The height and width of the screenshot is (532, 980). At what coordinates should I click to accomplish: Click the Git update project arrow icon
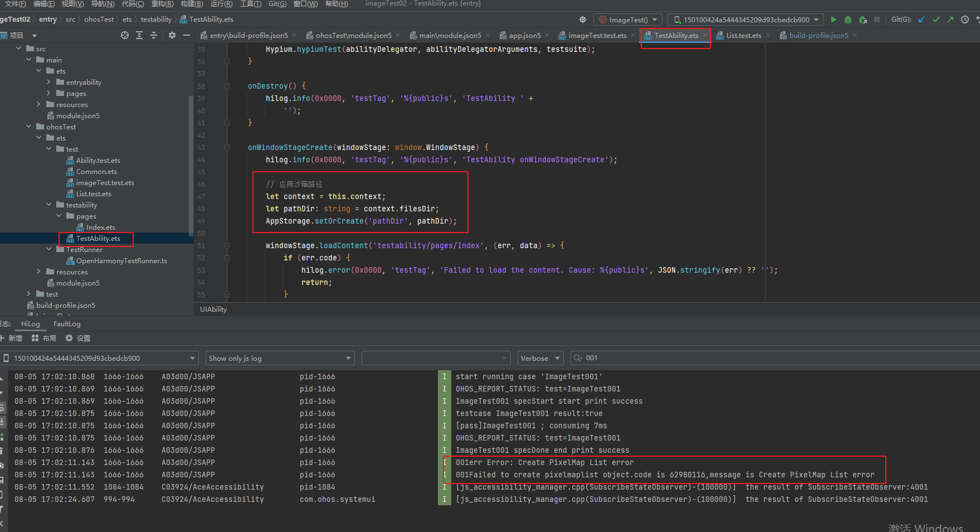[922, 20]
